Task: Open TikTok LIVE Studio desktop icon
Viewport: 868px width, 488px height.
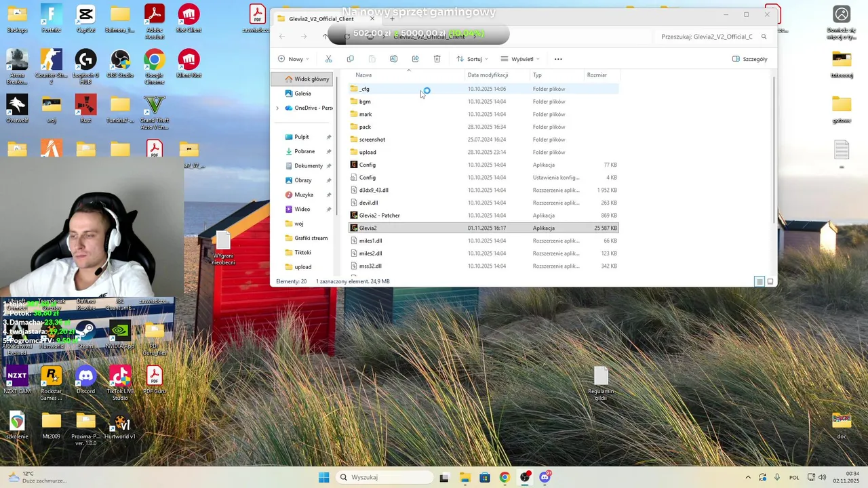Action: pyautogui.click(x=120, y=382)
